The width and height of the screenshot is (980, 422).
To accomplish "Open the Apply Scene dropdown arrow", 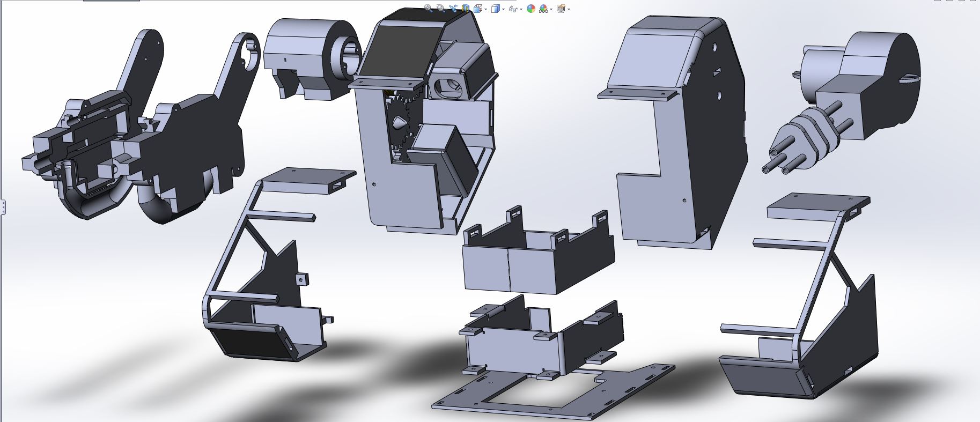I will (x=551, y=9).
